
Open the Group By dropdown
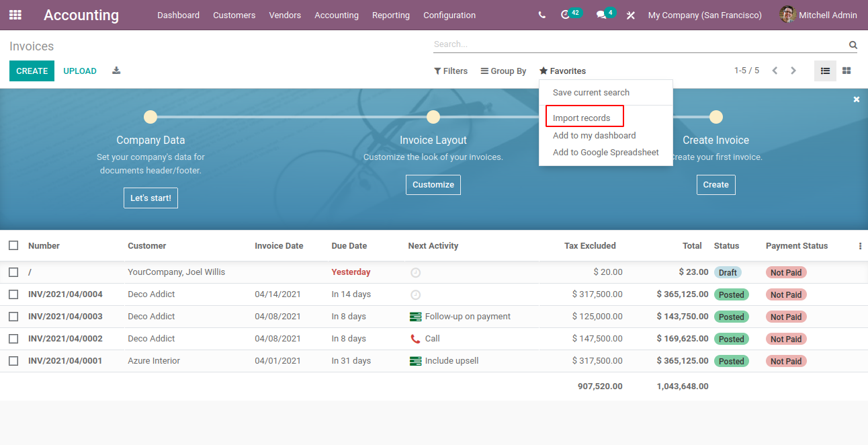click(504, 71)
